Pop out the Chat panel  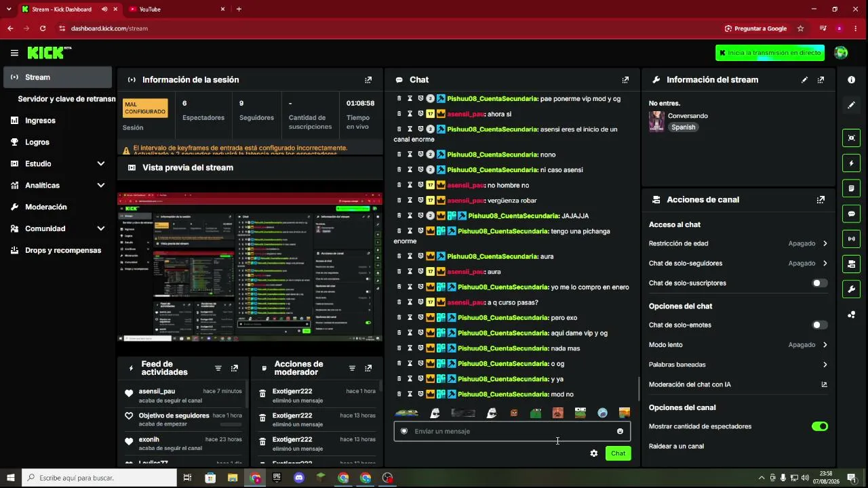tap(625, 80)
